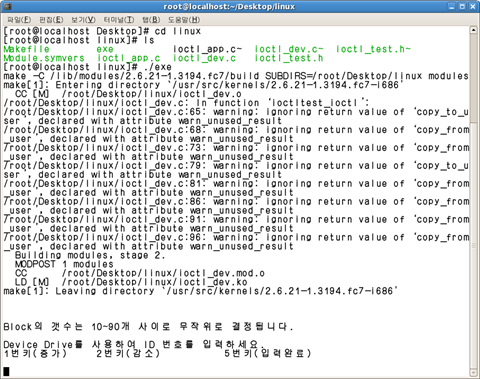Click ioctl_test.h~ backup file name
The height and width of the screenshot is (379, 480).
(373, 49)
